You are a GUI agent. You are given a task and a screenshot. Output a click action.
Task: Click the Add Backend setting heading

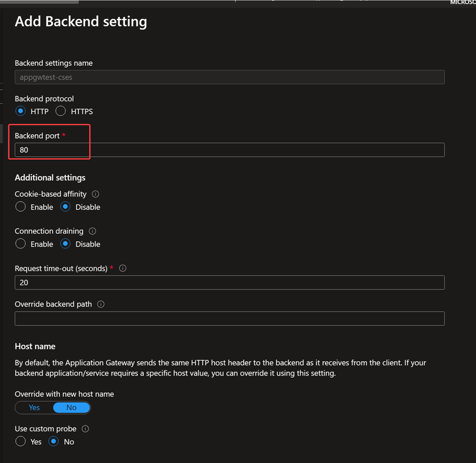coord(81,21)
